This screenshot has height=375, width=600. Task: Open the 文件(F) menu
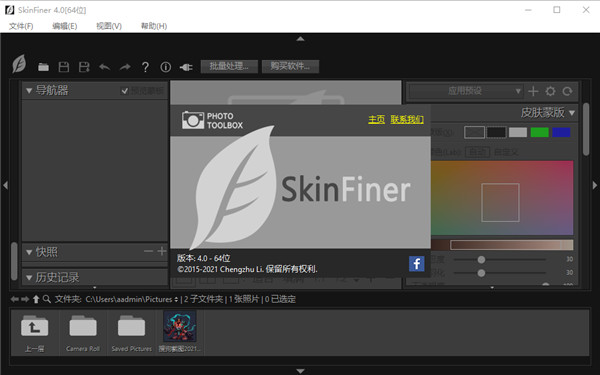(21, 26)
